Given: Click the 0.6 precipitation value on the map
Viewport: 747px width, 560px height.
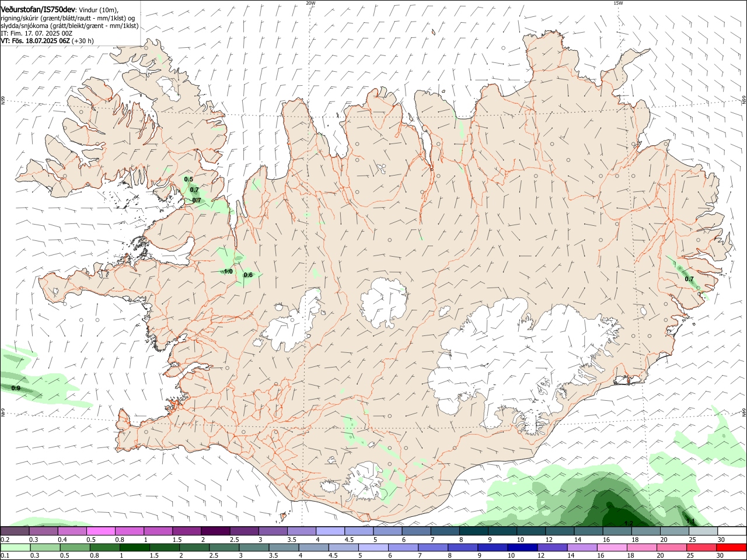Looking at the screenshot, I should click(x=248, y=275).
